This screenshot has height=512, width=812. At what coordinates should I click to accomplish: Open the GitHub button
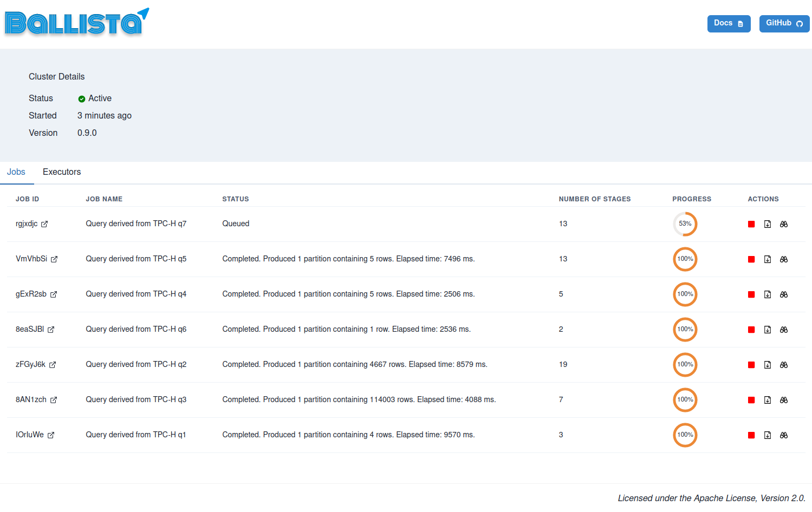coord(784,23)
